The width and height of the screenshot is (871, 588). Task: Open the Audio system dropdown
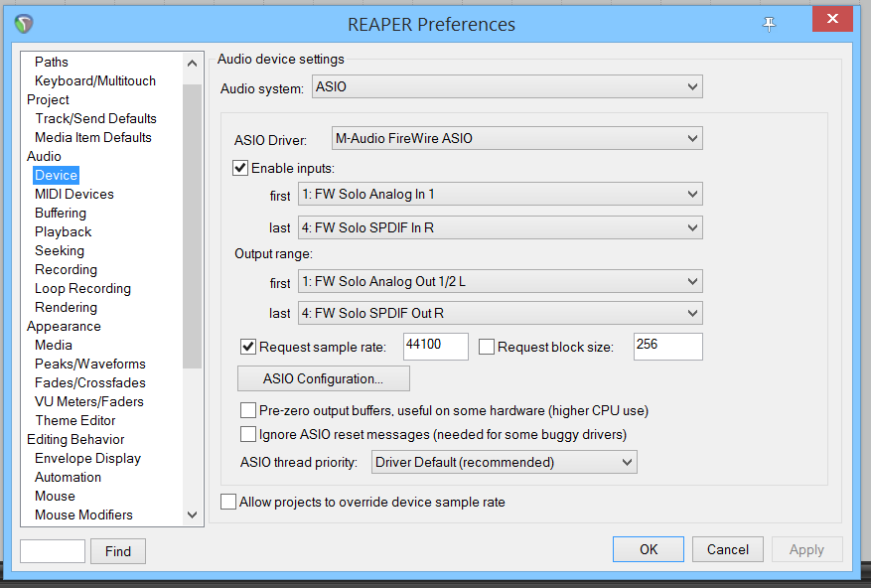[x=508, y=86]
